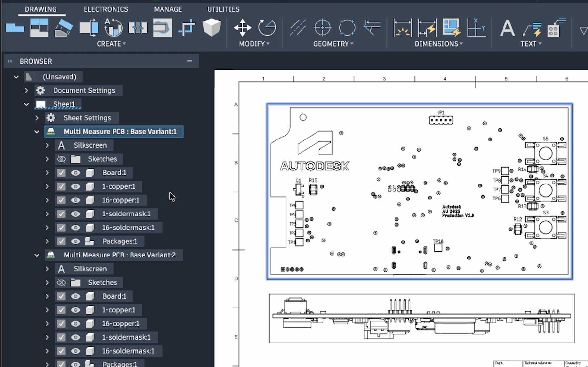Select the automated Leader note tool
This screenshot has height=367, width=588.
point(532,29)
